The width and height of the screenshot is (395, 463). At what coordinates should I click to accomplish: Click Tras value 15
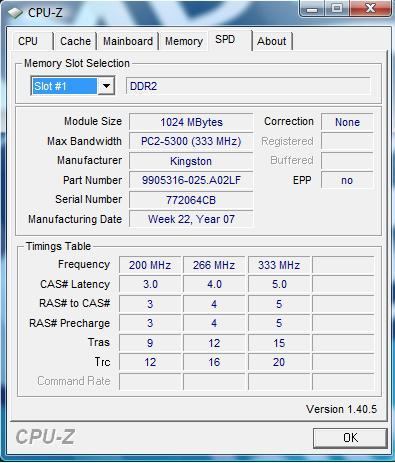(279, 343)
